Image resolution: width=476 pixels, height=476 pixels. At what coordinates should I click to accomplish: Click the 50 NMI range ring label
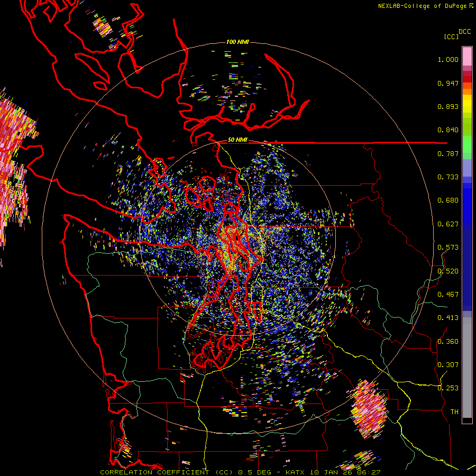237,140
